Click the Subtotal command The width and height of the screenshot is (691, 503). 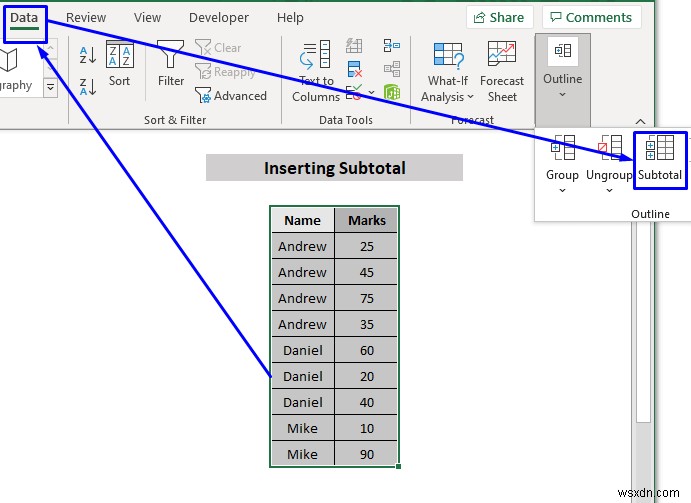pos(660,160)
